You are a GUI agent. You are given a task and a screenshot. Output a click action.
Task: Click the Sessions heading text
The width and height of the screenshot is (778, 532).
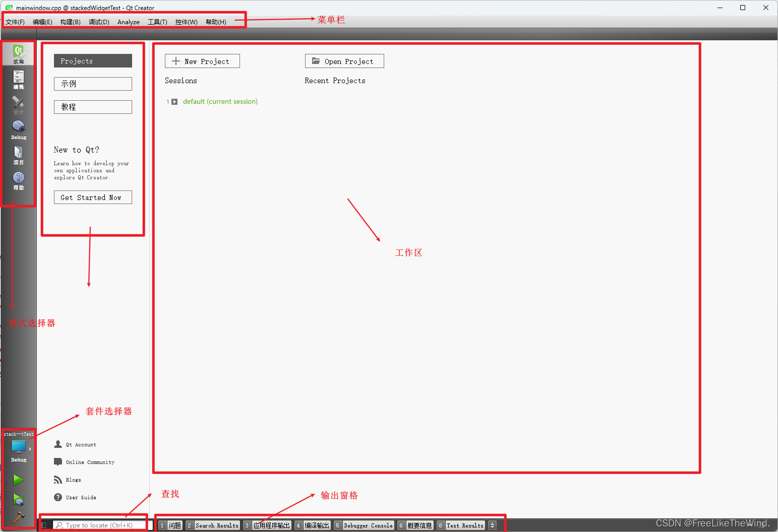[x=181, y=81]
